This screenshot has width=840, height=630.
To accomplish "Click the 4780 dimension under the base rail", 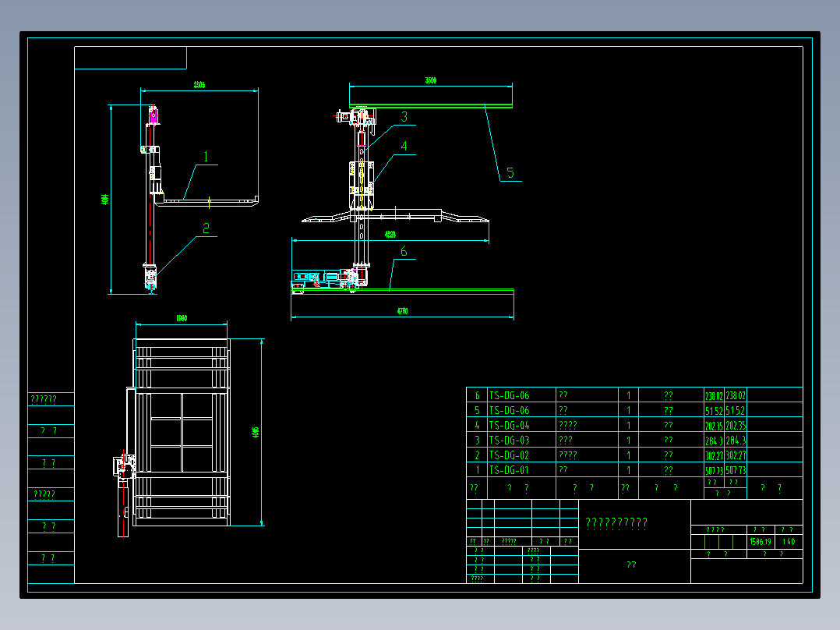I will coord(402,311).
